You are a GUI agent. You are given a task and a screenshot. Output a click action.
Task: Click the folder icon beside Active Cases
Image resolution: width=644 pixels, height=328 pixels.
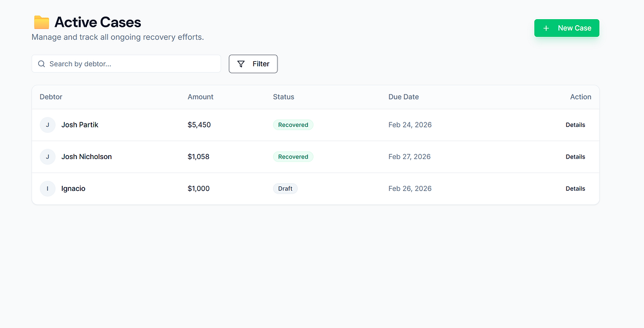click(x=40, y=22)
